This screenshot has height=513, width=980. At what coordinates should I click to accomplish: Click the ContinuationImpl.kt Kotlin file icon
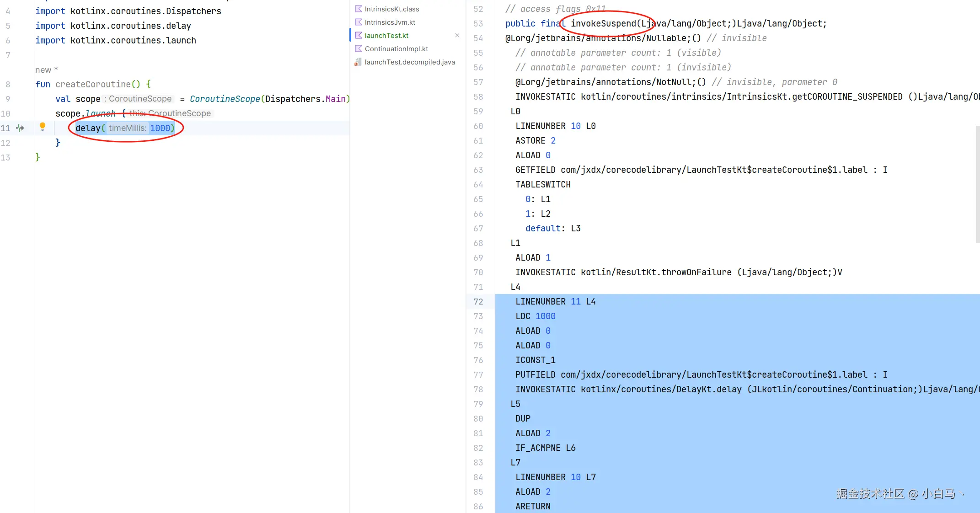[x=359, y=48]
